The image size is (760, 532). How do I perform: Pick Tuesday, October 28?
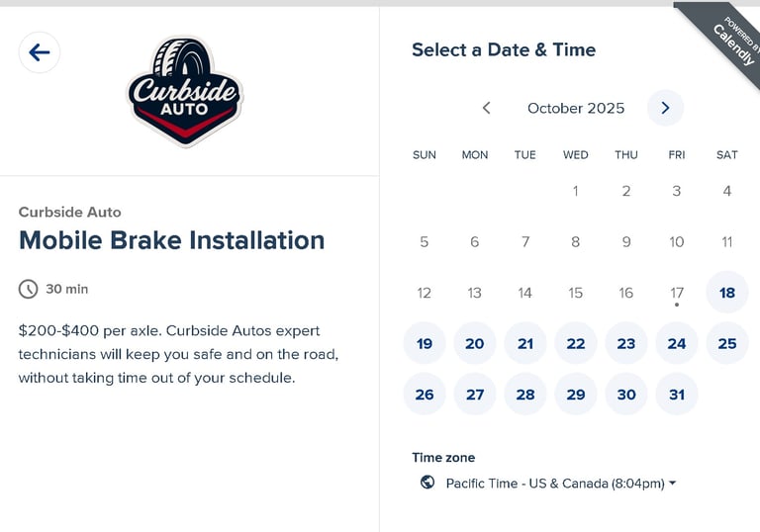[x=525, y=394]
